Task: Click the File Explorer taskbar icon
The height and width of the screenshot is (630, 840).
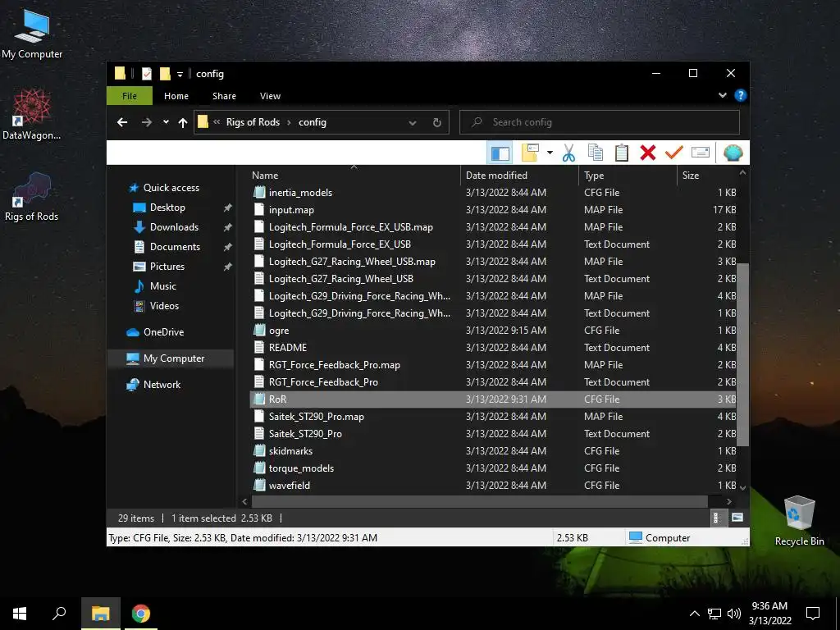Action: (x=100, y=614)
